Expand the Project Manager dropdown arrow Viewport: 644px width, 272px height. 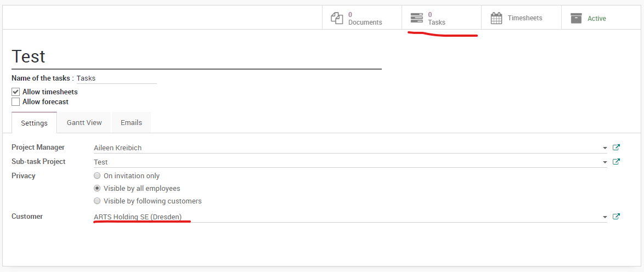(x=605, y=148)
